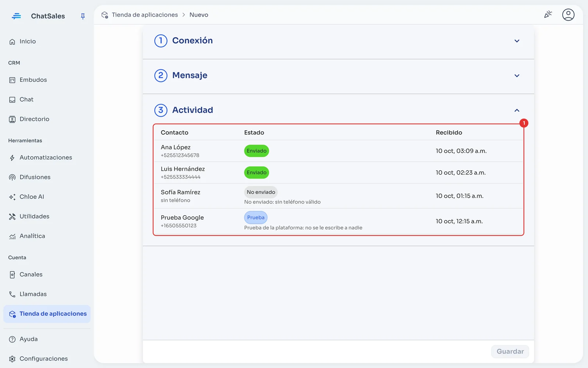
Task: Expand the Mensaje section chevron
Action: [x=517, y=75]
